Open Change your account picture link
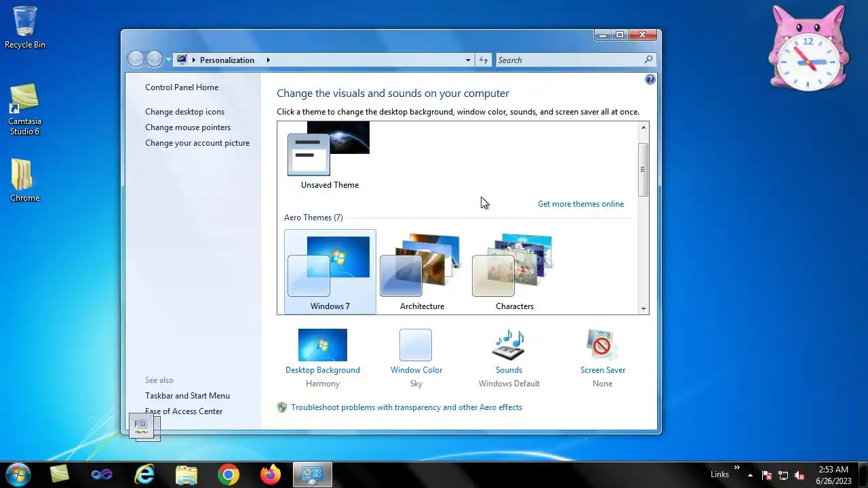This screenshot has height=488, width=868. click(197, 143)
